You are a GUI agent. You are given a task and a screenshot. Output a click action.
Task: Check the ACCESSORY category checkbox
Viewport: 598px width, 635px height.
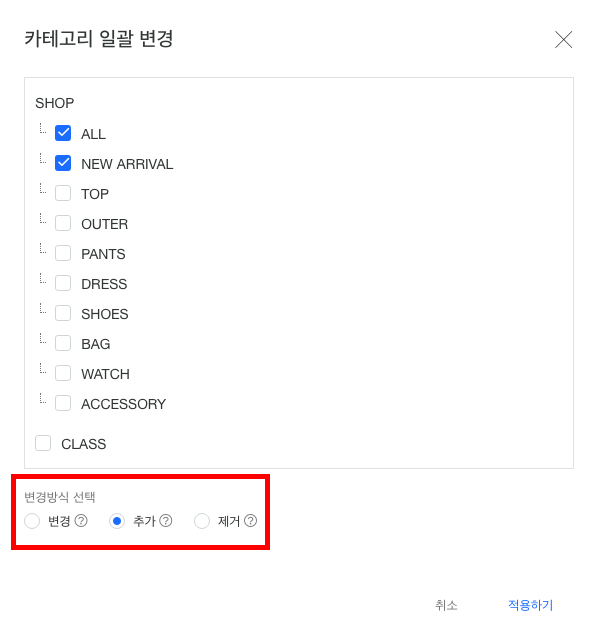point(63,403)
